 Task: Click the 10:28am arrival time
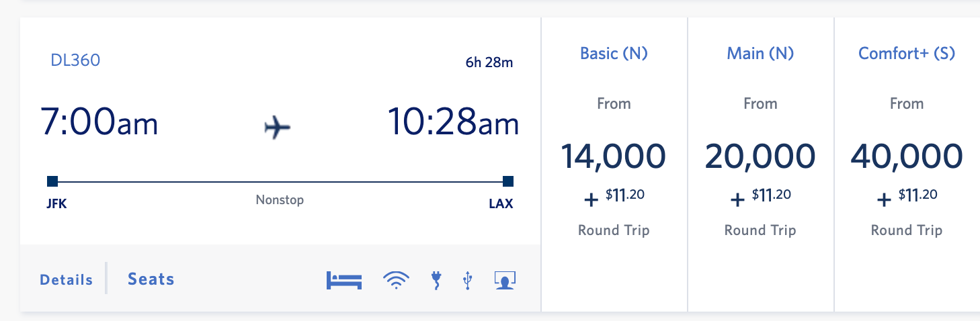[454, 122]
